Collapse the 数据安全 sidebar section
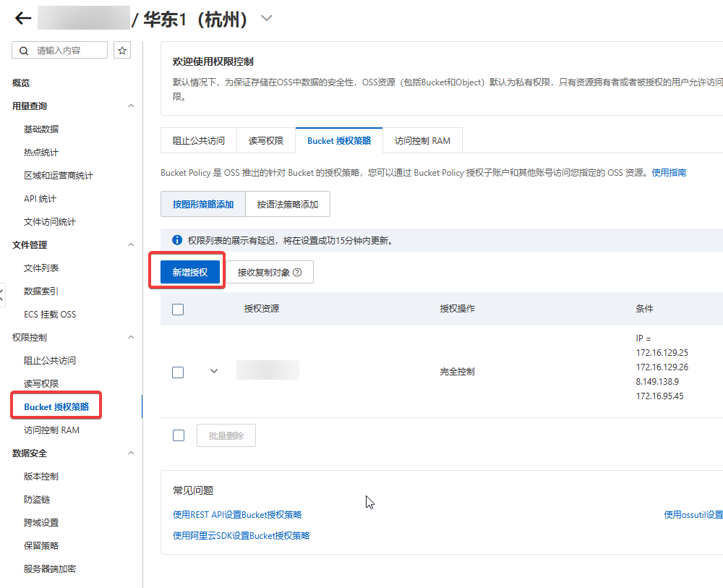The height and width of the screenshot is (588, 723). pos(131,453)
